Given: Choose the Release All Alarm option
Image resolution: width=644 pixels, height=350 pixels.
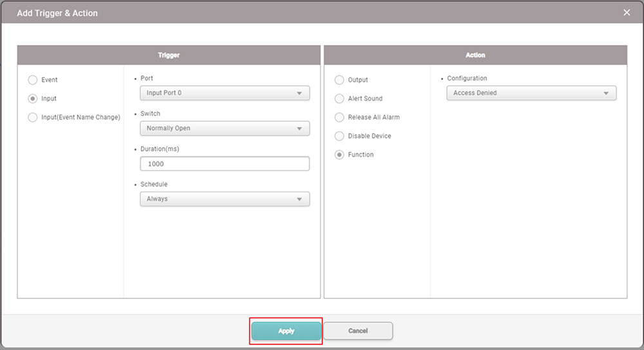Looking at the screenshot, I should [339, 117].
